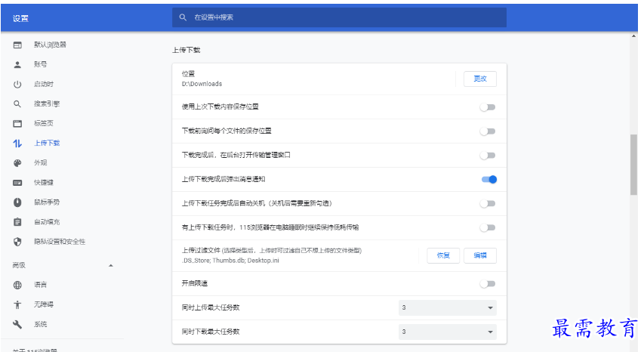Click 编辑 button for upload filter
Viewport: 644px width, 352px height.
tap(479, 255)
